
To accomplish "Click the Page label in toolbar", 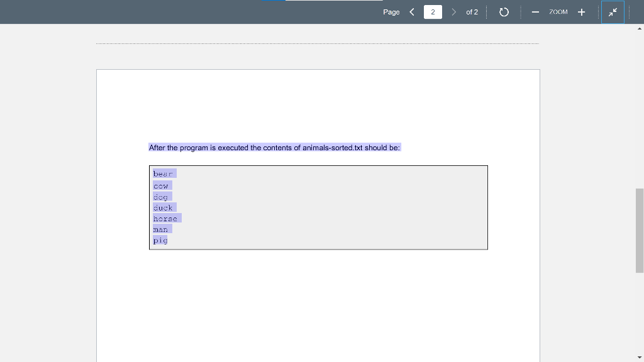I will point(391,12).
